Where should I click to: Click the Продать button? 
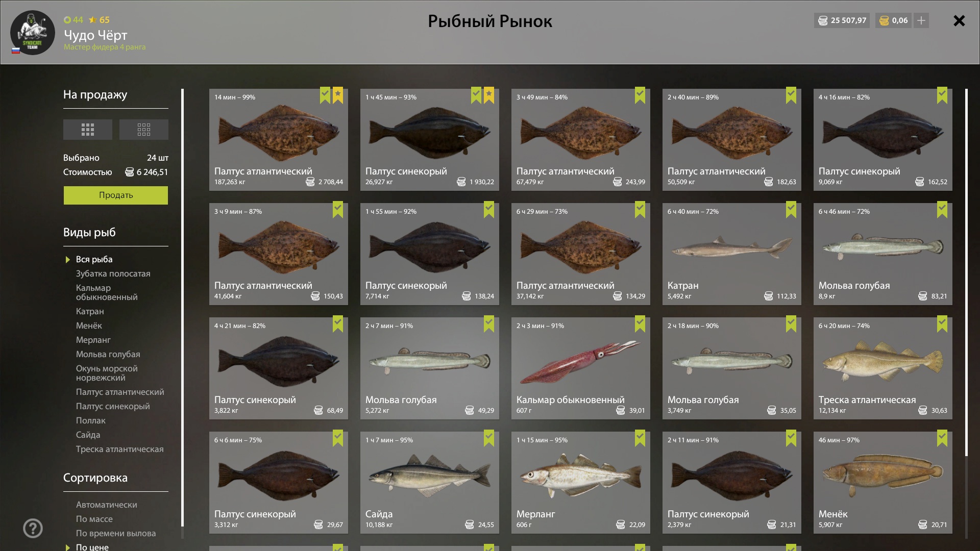(x=116, y=195)
